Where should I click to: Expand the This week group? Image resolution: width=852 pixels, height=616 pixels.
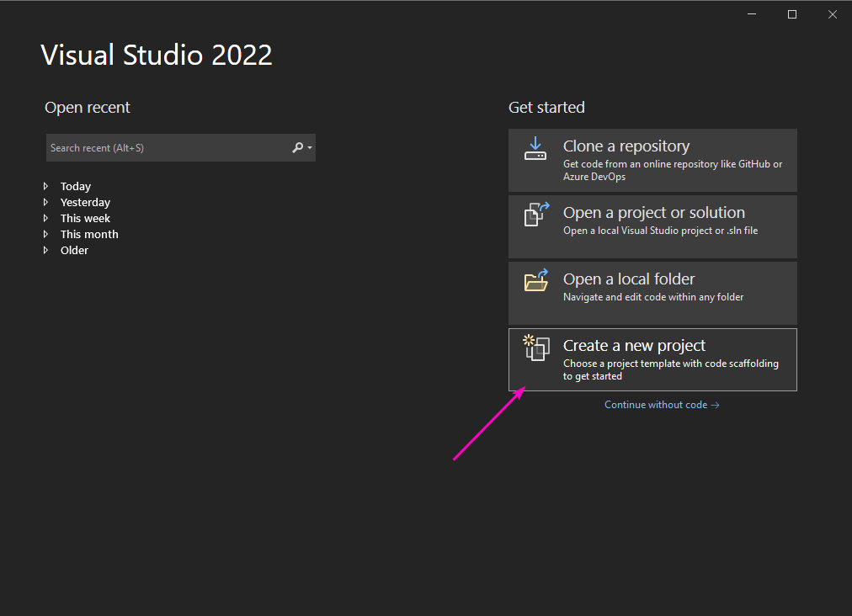pyautogui.click(x=46, y=218)
